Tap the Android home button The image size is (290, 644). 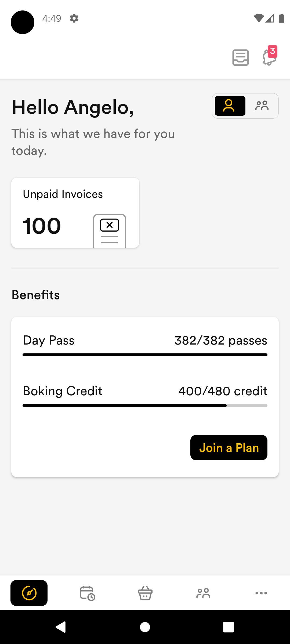tap(145, 627)
